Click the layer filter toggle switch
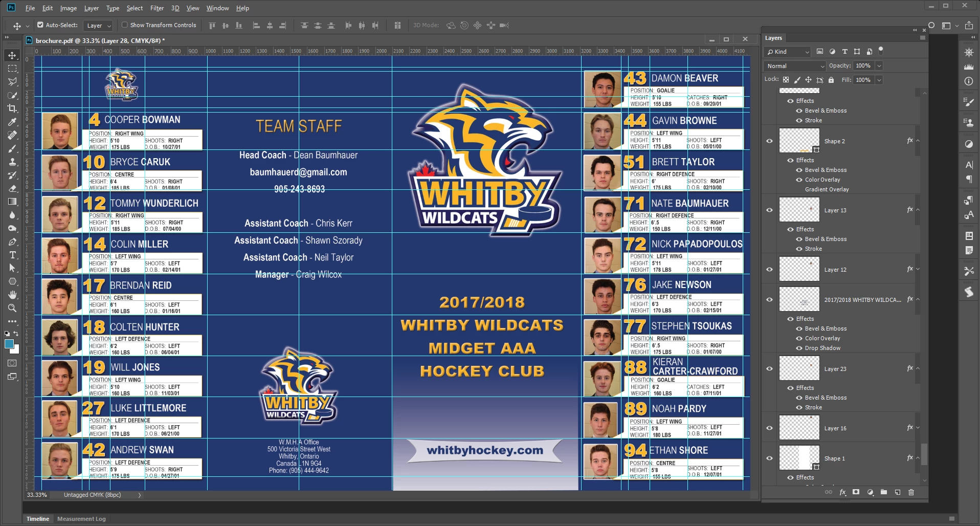Viewport: 980px width, 526px height. (880, 51)
